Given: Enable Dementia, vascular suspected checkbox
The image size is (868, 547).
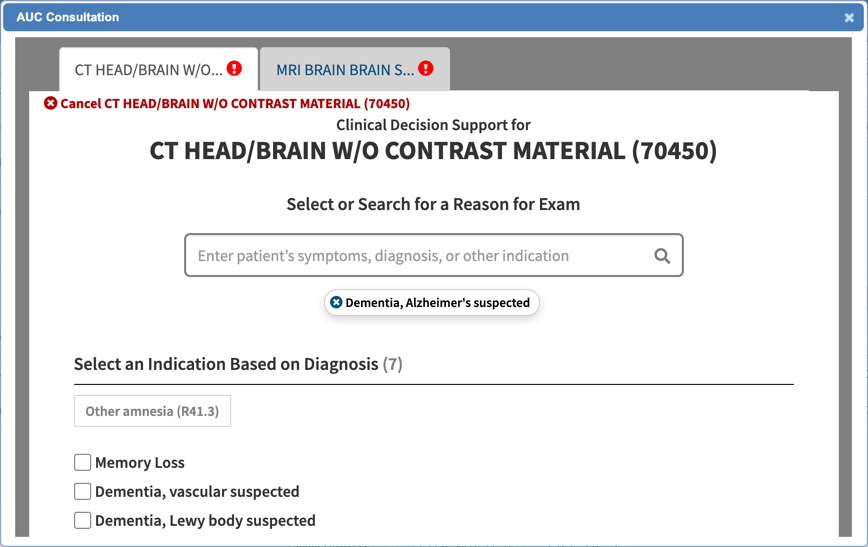Looking at the screenshot, I should tap(83, 491).
